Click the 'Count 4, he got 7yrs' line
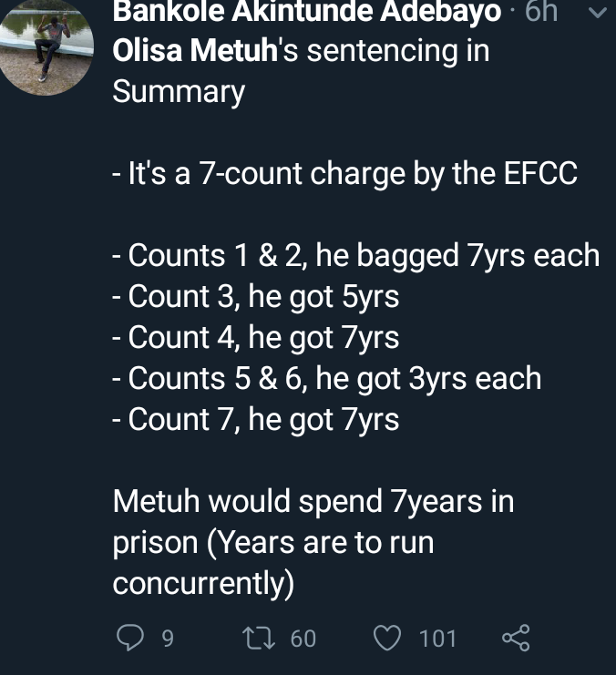The image size is (616, 675). coord(256,337)
